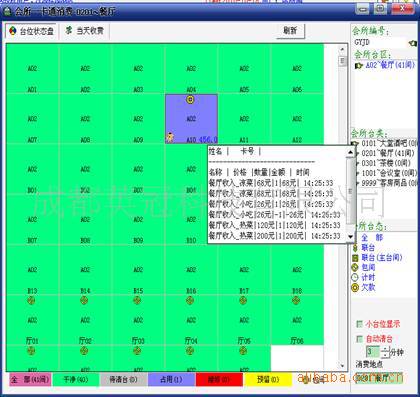Click the app icon in the title bar
The height and width of the screenshot is (397, 420).
(7, 12)
